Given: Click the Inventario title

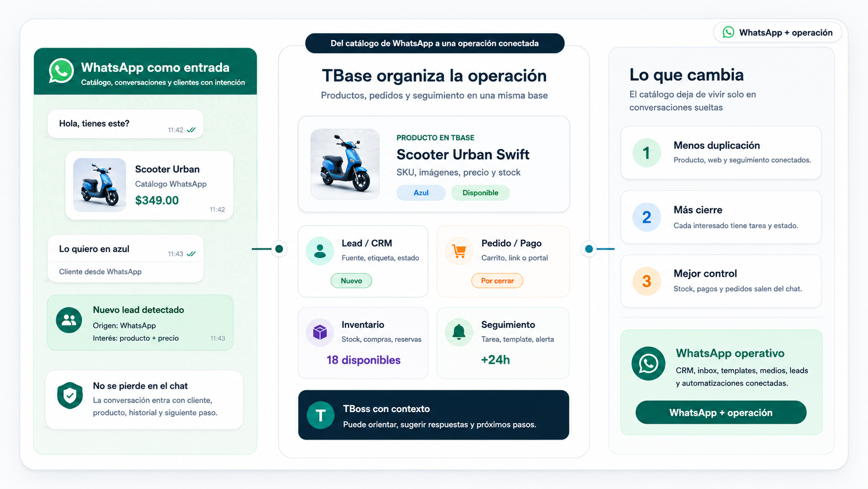Looking at the screenshot, I should (x=363, y=325).
